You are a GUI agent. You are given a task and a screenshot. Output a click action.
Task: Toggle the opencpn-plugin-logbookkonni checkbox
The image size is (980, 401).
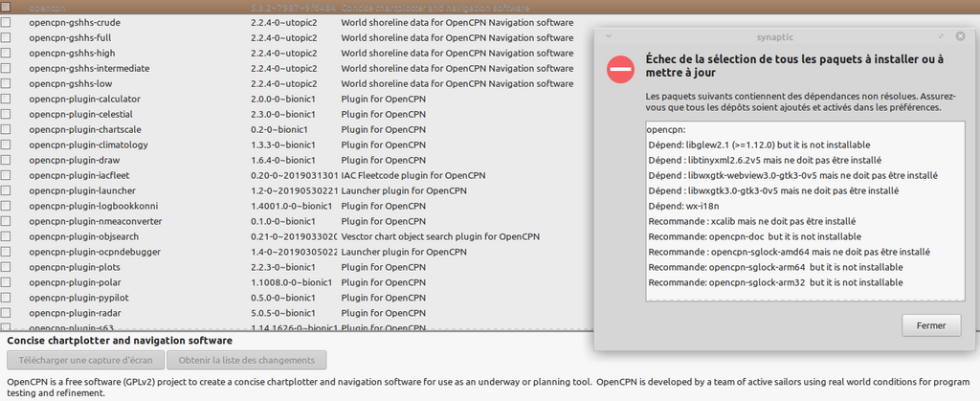pyautogui.click(x=6, y=206)
